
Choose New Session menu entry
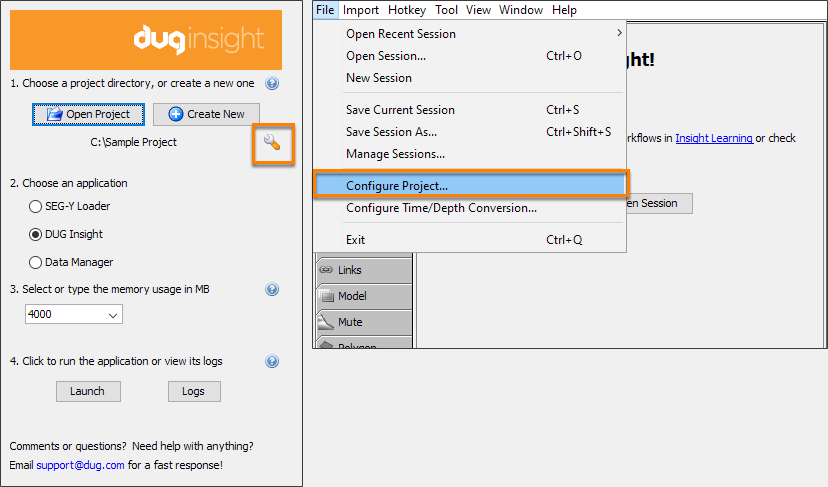(469, 78)
